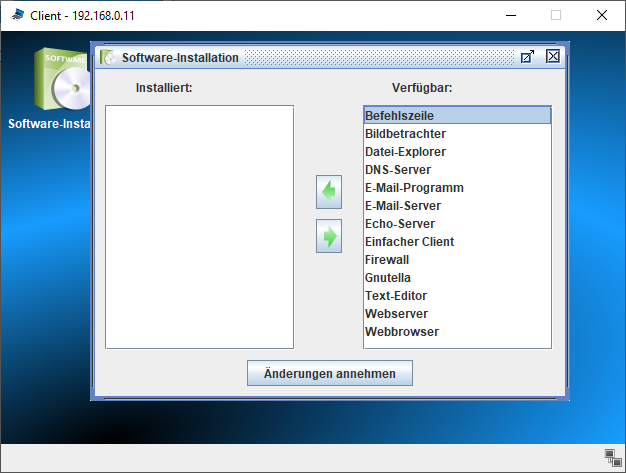Select Einfacher Client entry

(458, 241)
